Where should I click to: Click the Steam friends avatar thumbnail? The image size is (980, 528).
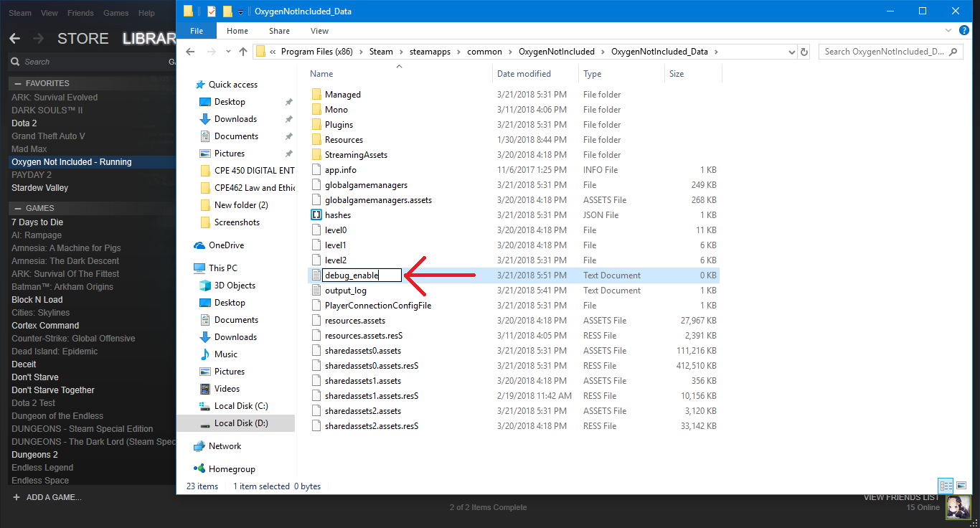click(x=958, y=506)
